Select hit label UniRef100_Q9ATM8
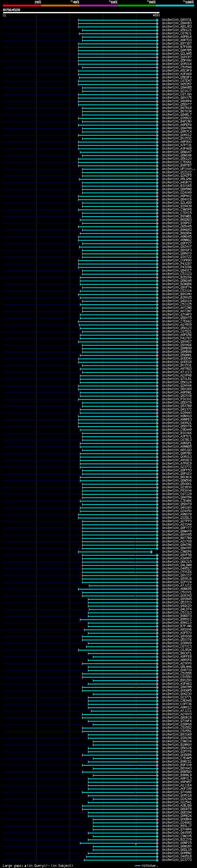Image resolution: width=197 pixels, height=868 pixels. (177, 128)
